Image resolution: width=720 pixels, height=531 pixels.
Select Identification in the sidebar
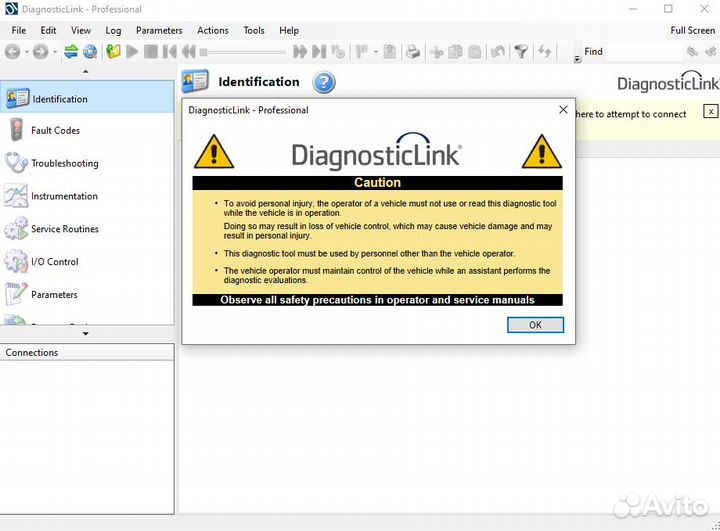87,97
